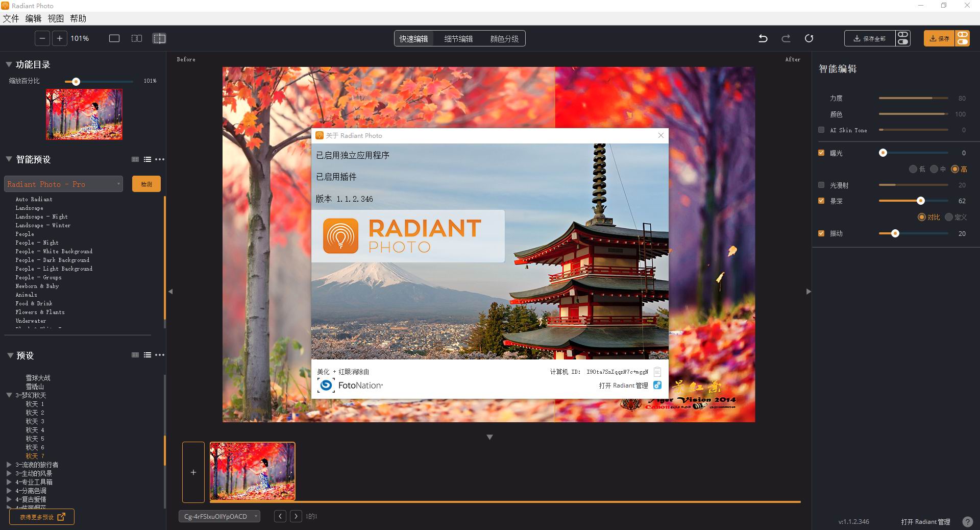This screenshot has width=980, height=530.
Task: Adjust the 景深 slider handle
Action: 921,201
